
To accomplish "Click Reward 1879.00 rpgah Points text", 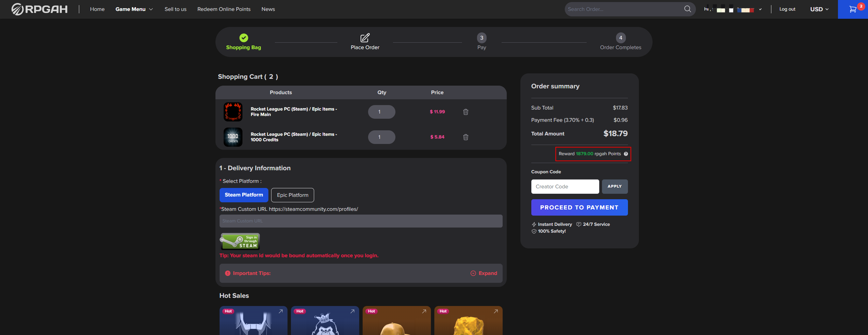I will [590, 154].
